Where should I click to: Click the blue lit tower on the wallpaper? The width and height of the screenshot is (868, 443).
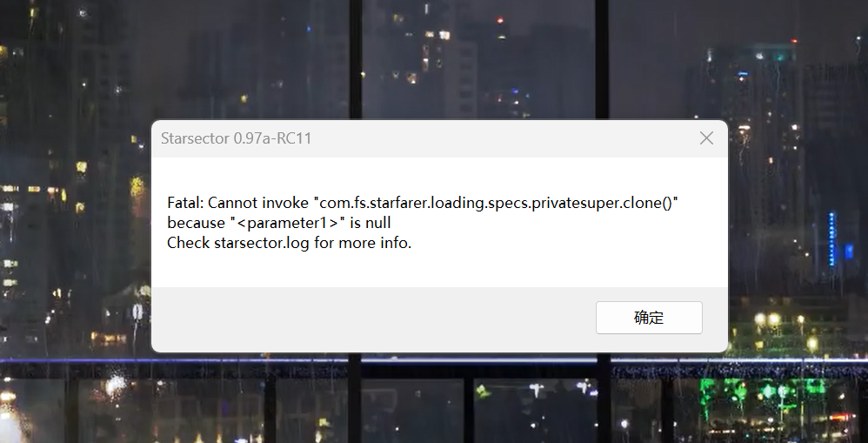pyautogui.click(x=831, y=238)
